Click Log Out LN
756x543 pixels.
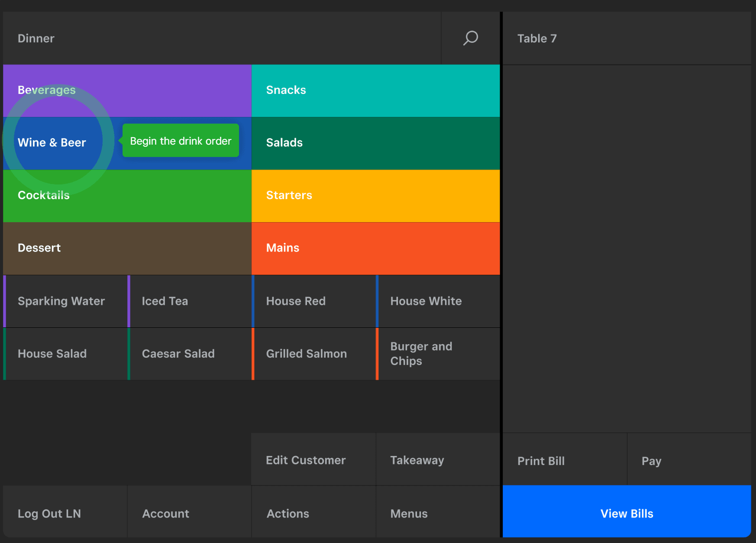coord(65,514)
